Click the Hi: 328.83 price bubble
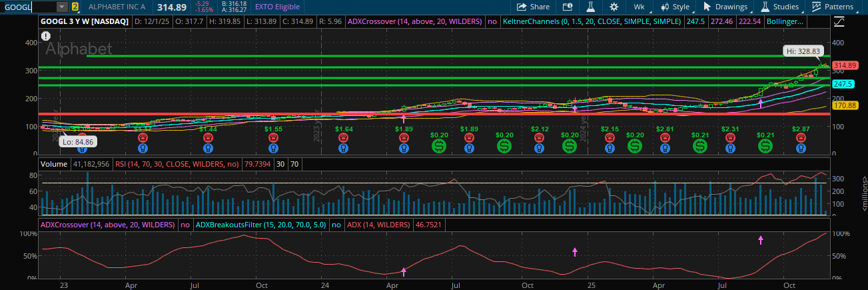 pos(803,51)
